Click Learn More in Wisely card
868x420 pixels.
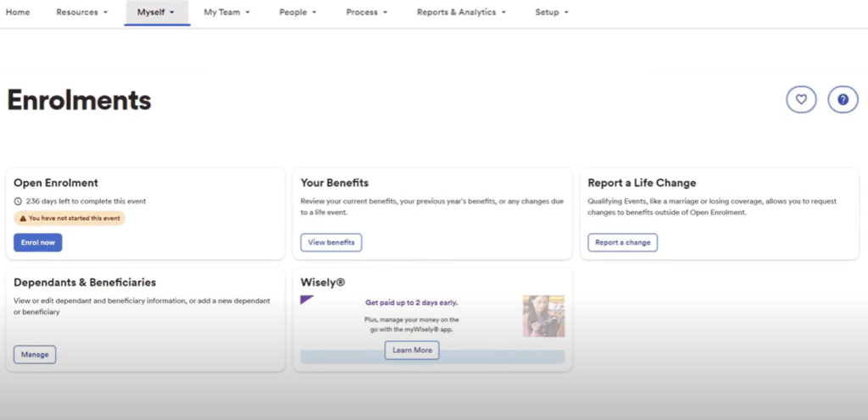412,350
